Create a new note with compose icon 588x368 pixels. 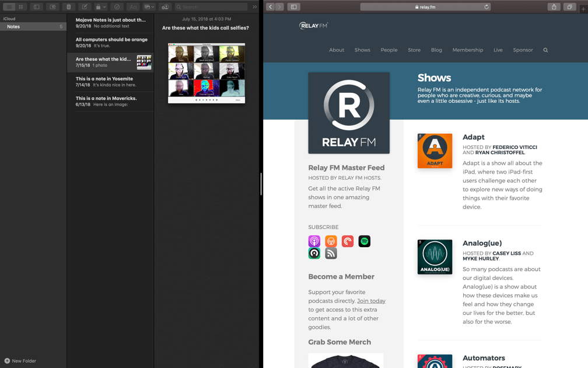click(85, 7)
